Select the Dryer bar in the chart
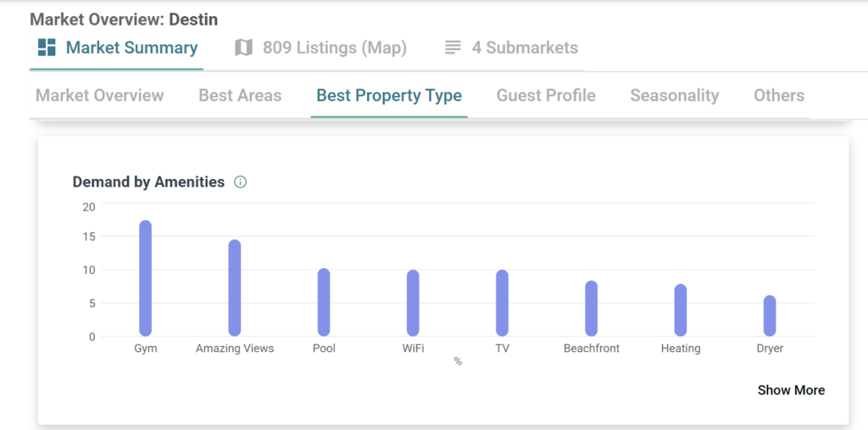868x430 pixels. (770, 316)
